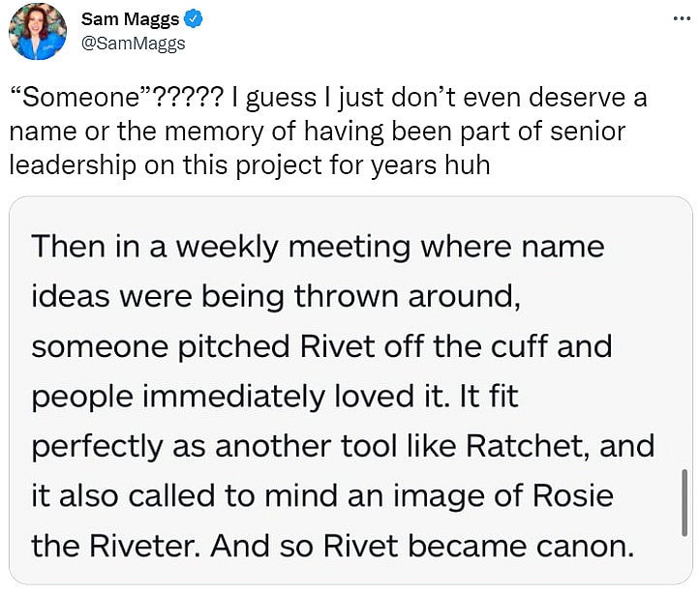Click the tweet line ending "deserve a"

pos(445,98)
